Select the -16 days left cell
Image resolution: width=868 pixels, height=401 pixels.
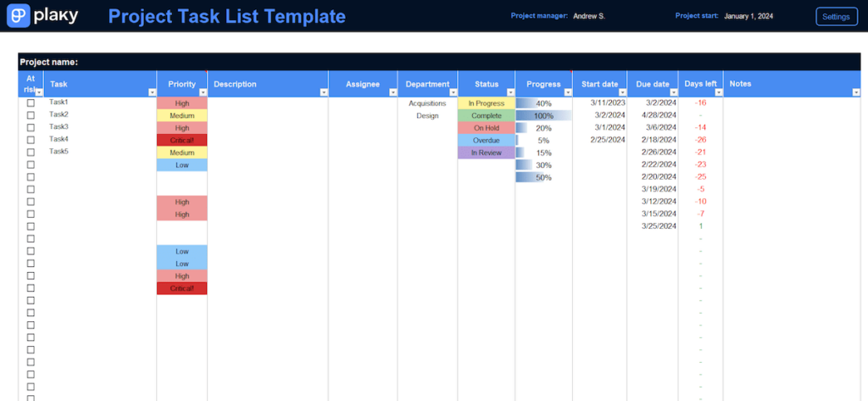point(700,103)
